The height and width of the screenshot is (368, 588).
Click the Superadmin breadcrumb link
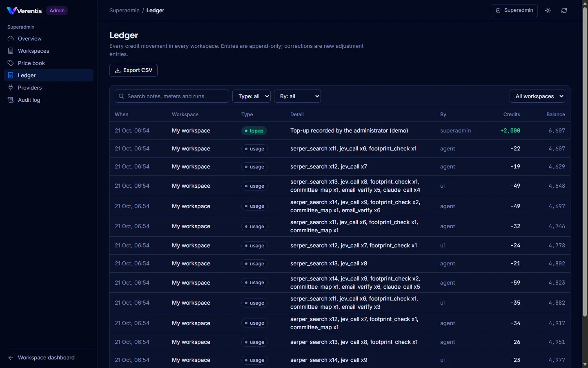(125, 11)
